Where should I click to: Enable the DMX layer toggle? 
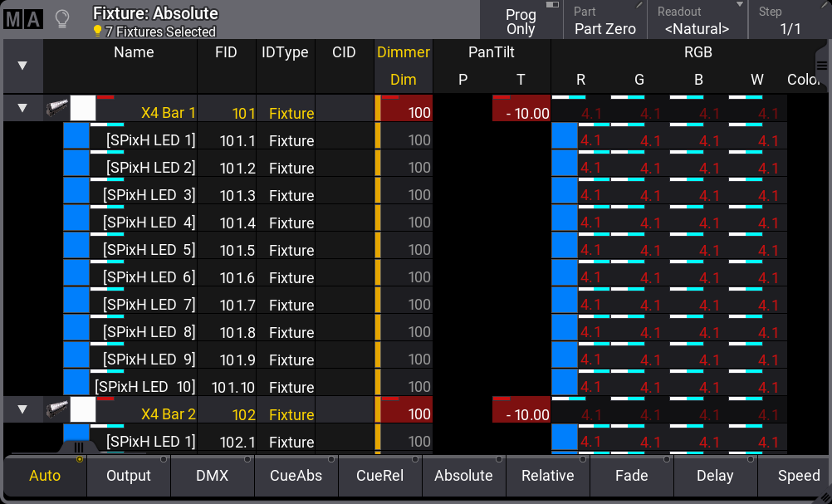click(212, 476)
